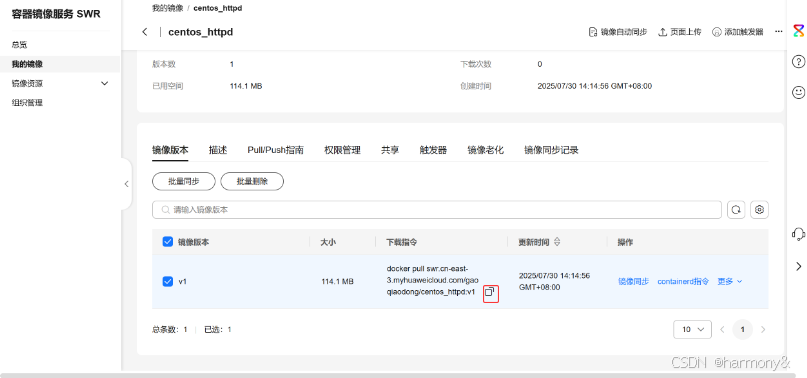The width and height of the screenshot is (807, 378).
Task: Collapse the left navigation panel
Action: pyautogui.click(x=127, y=184)
